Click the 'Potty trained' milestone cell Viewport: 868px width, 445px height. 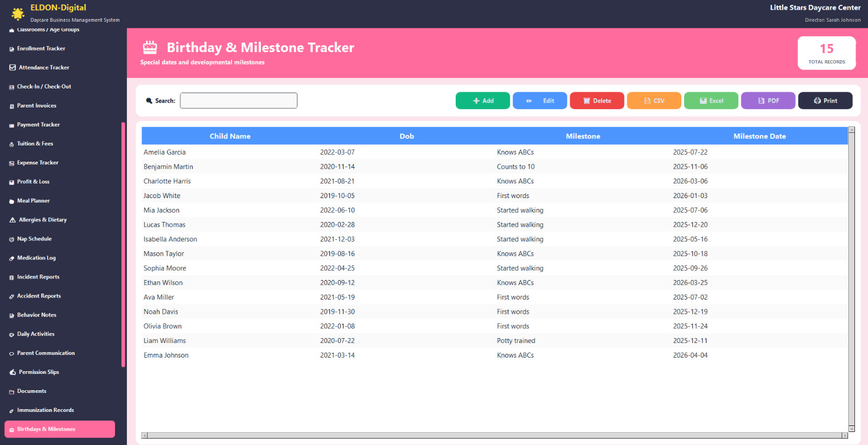[516, 341]
